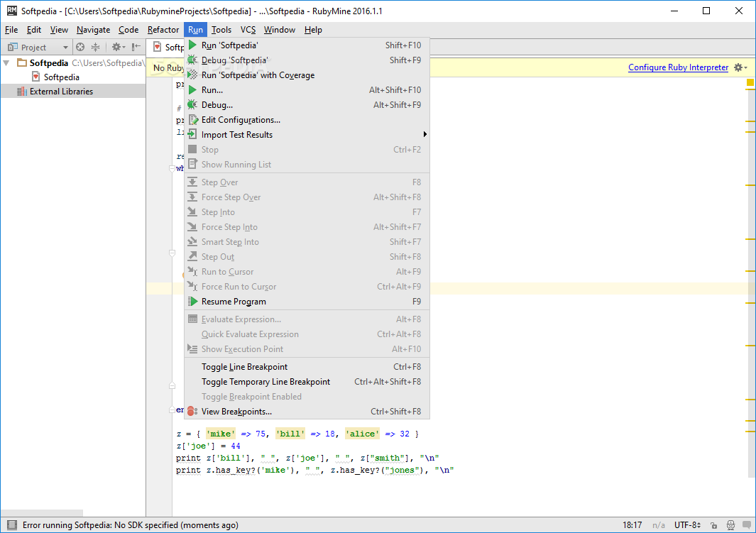Choose the Debug... menu entry

(x=307, y=105)
